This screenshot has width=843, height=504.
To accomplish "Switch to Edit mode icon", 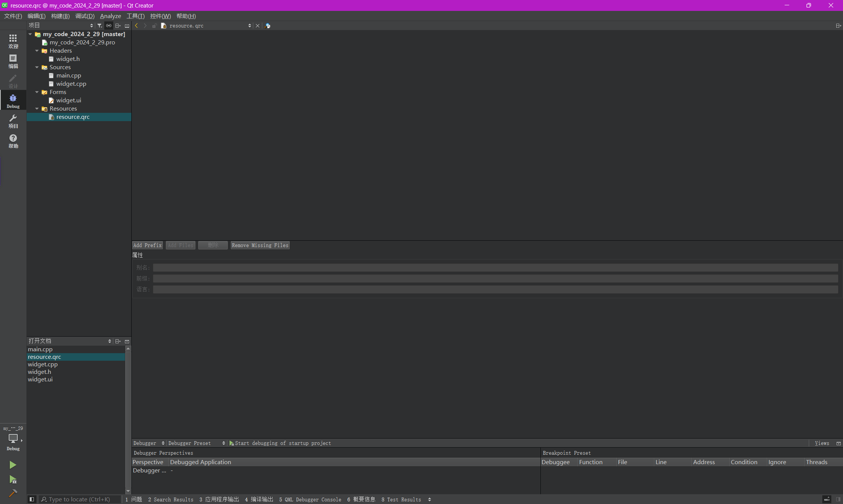I will [x=13, y=61].
